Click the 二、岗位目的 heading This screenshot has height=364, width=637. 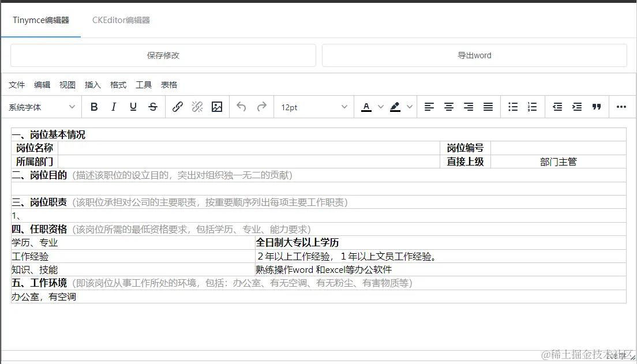[39, 175]
